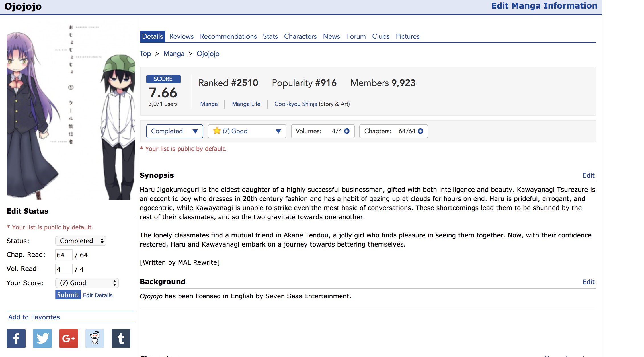Viewport: 644px width, 357px height.
Task: Open author Cool-kyou Shinja link
Action: pos(296,104)
